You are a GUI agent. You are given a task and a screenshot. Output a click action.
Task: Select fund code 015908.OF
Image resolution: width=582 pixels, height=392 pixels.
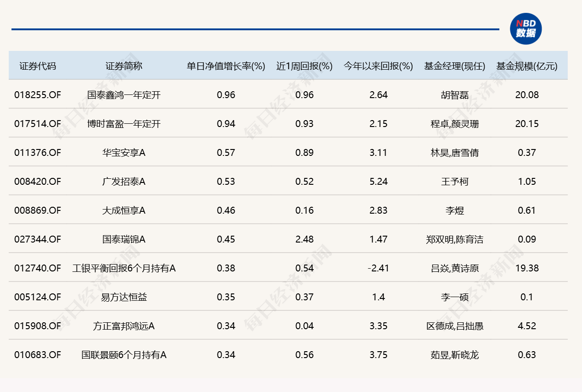coord(38,326)
